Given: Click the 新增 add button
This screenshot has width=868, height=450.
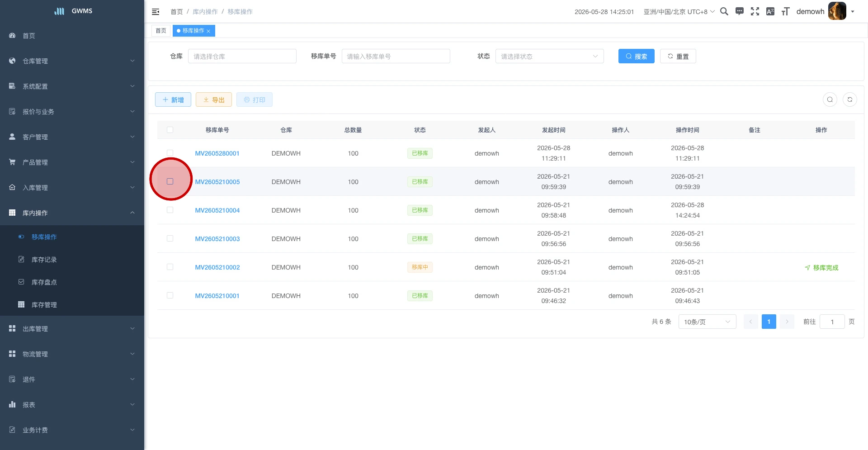Looking at the screenshot, I should pos(173,99).
